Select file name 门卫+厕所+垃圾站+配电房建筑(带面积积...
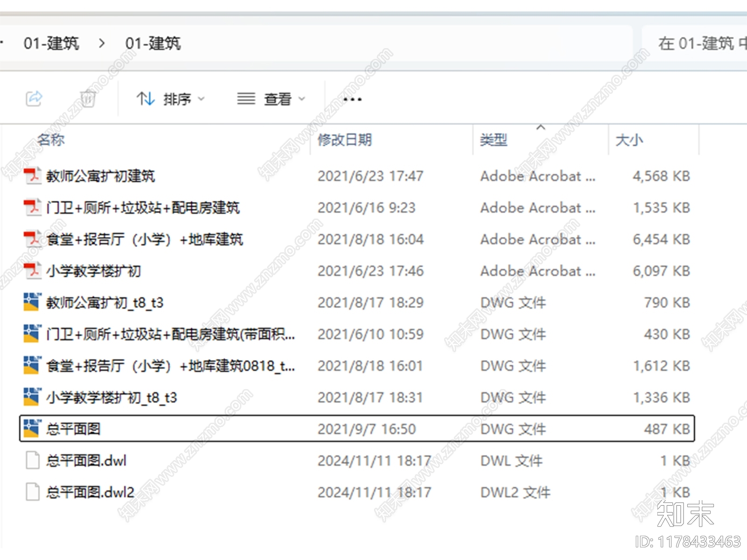This screenshot has width=747, height=560. tap(170, 334)
